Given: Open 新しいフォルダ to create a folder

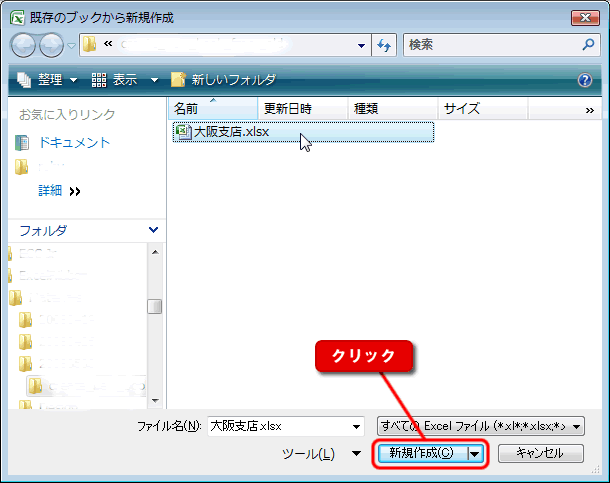Looking at the screenshot, I should coord(223,80).
